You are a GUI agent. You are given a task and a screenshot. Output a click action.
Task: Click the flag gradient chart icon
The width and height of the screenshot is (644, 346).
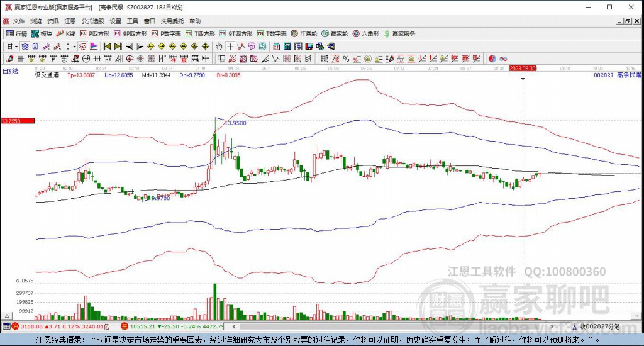[94, 47]
